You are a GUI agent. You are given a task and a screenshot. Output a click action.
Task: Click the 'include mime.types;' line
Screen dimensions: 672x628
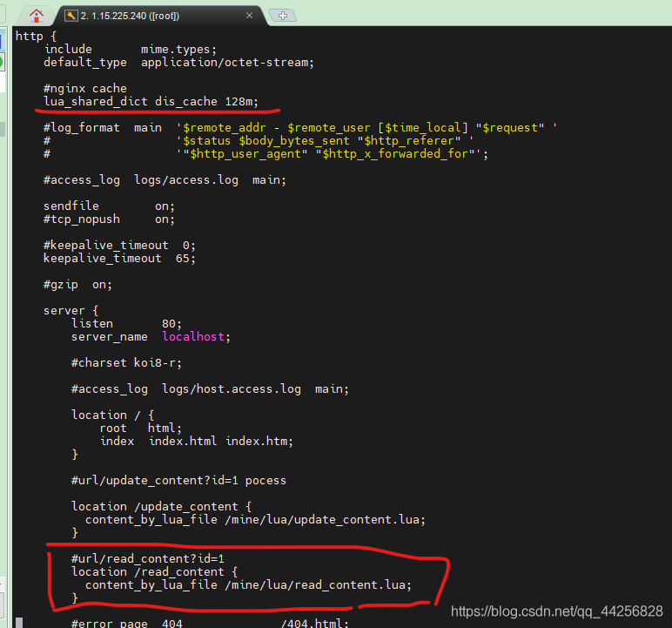point(131,50)
